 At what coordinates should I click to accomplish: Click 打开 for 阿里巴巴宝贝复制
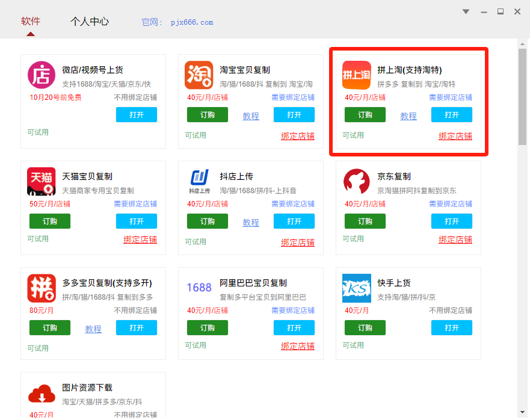[294, 328]
